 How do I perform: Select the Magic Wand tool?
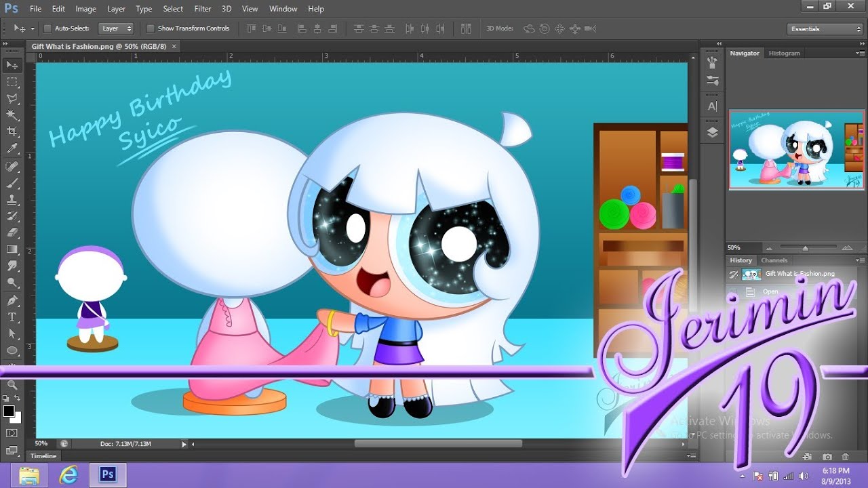[x=12, y=115]
